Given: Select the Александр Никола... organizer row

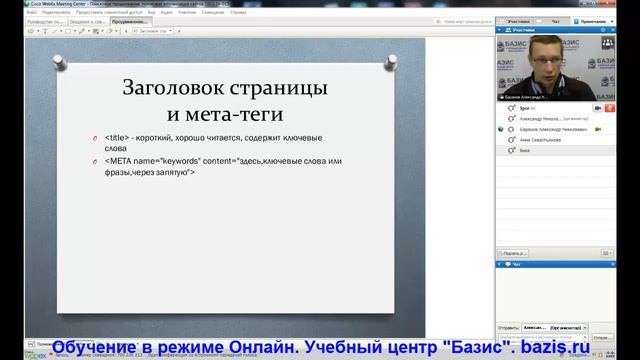Looking at the screenshot, I should point(556,119).
